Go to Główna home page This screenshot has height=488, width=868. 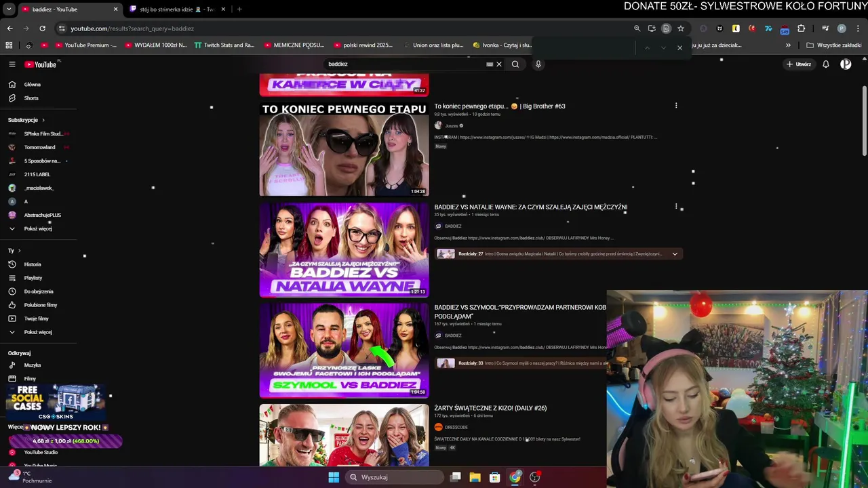[33, 85]
